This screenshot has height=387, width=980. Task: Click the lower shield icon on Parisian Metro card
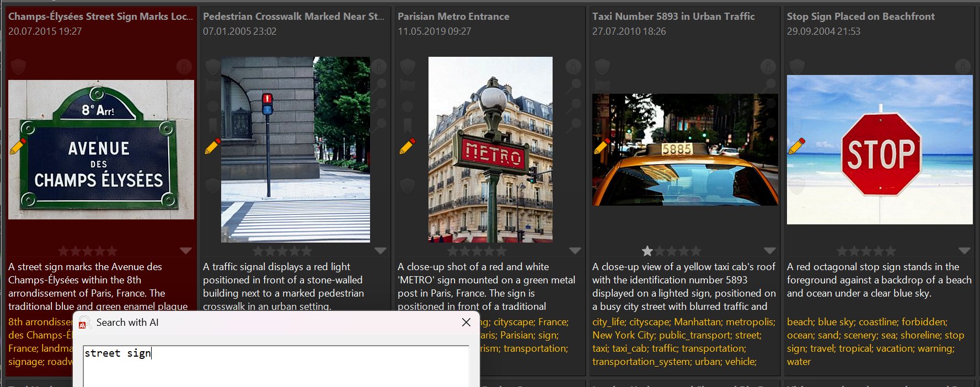coord(408,185)
